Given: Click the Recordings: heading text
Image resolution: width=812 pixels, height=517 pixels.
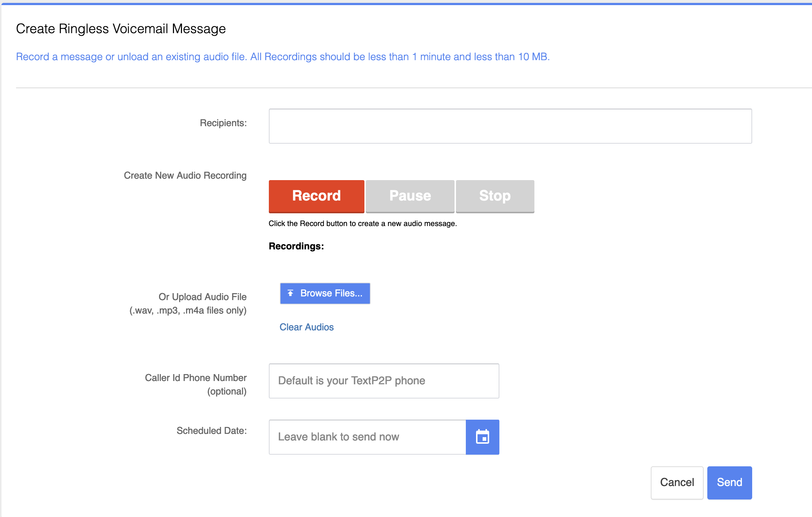Looking at the screenshot, I should [296, 246].
